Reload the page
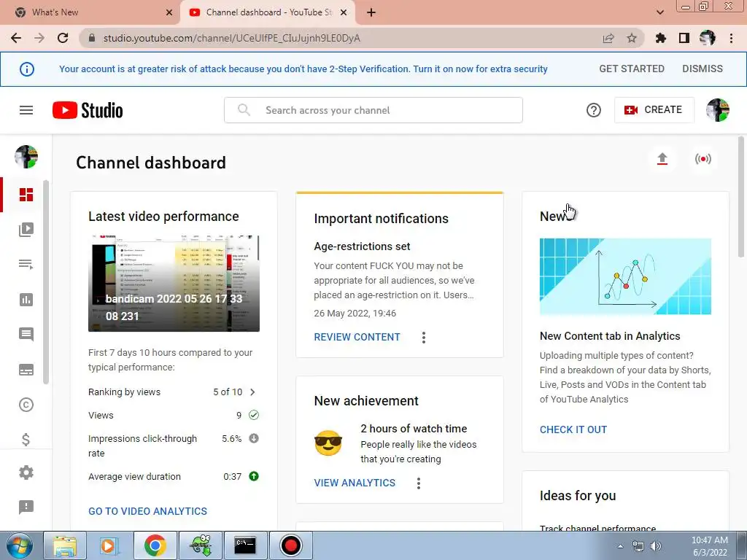The image size is (747, 560). pos(63,38)
